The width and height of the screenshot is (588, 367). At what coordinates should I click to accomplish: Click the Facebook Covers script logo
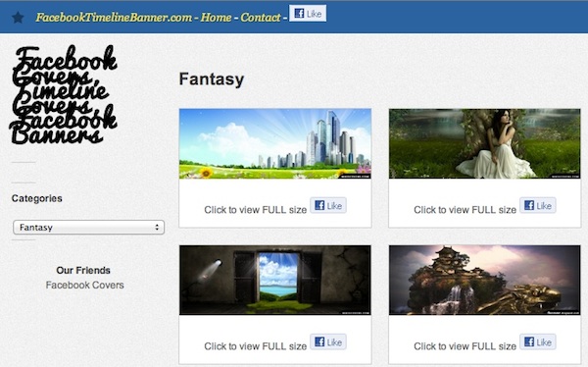point(64,94)
